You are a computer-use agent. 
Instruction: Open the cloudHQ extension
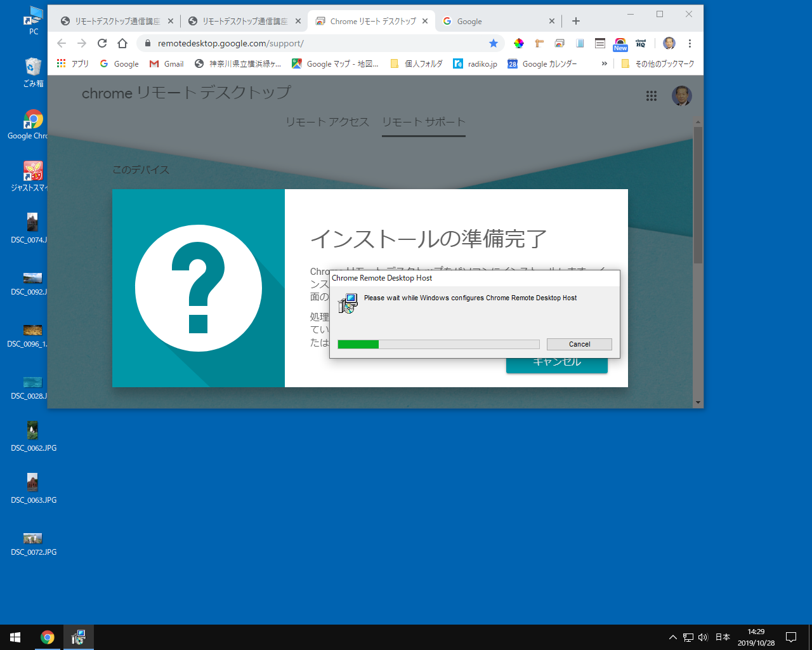[641, 43]
